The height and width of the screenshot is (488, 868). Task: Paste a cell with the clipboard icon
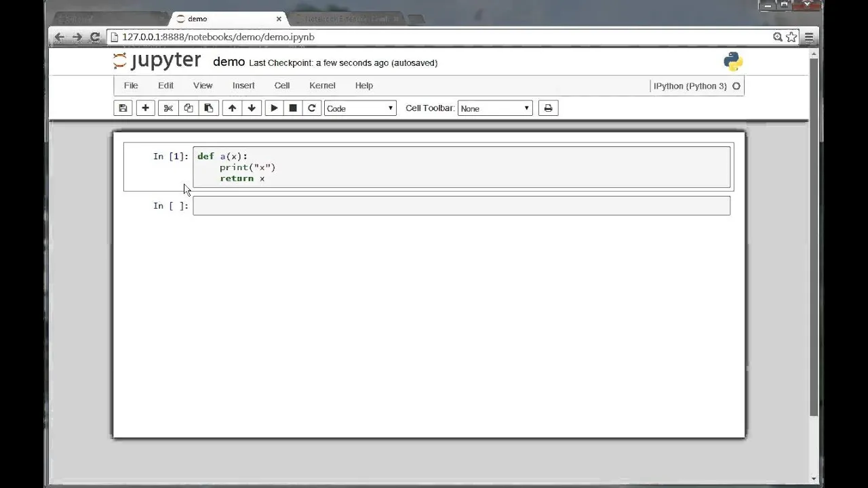[x=208, y=108]
